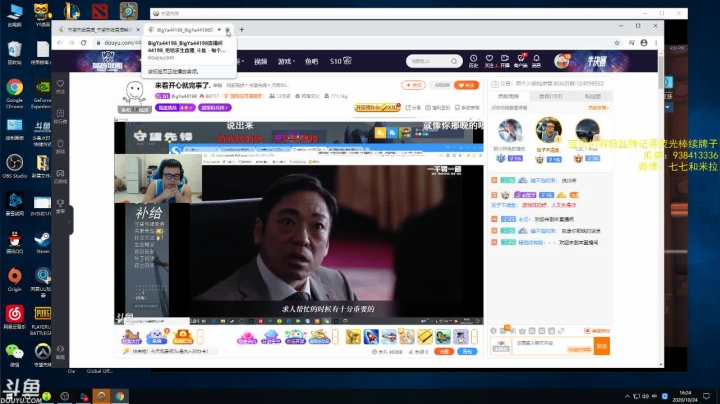Expand arrow next to red packet icon

click(x=200, y=337)
